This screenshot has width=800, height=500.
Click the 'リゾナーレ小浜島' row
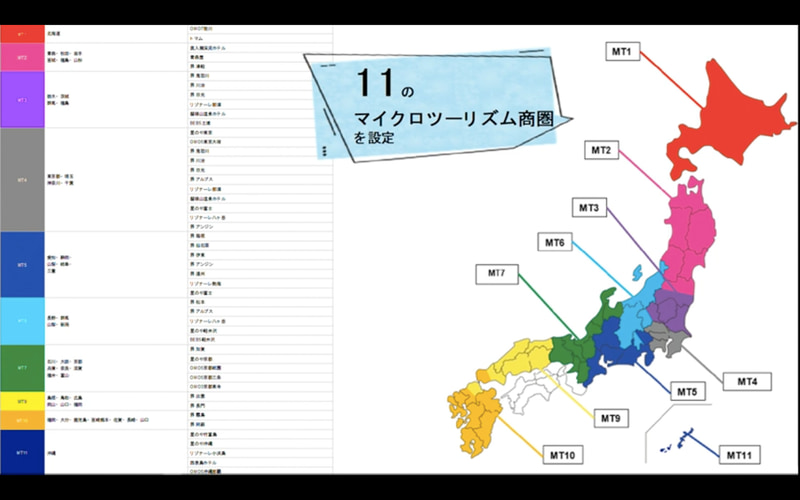260,453
